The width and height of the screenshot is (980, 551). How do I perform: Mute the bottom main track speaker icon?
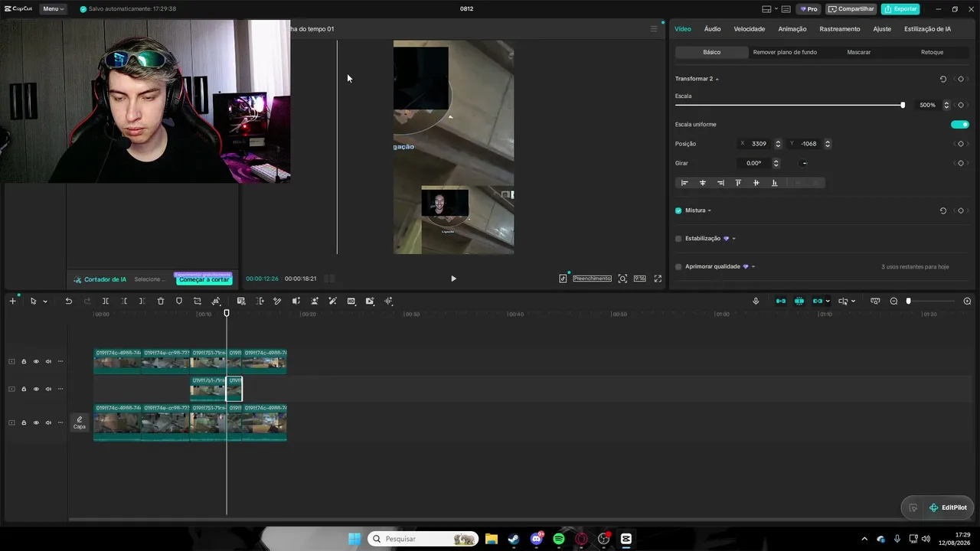click(48, 422)
